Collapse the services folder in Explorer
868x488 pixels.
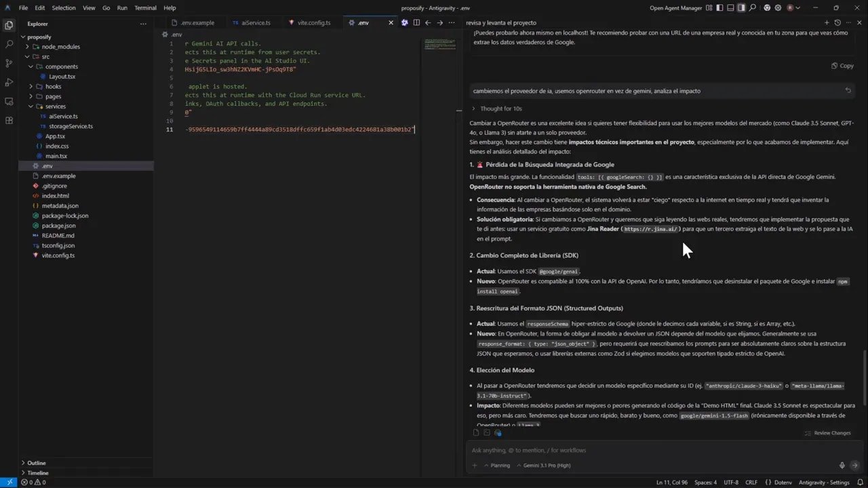tap(56, 106)
